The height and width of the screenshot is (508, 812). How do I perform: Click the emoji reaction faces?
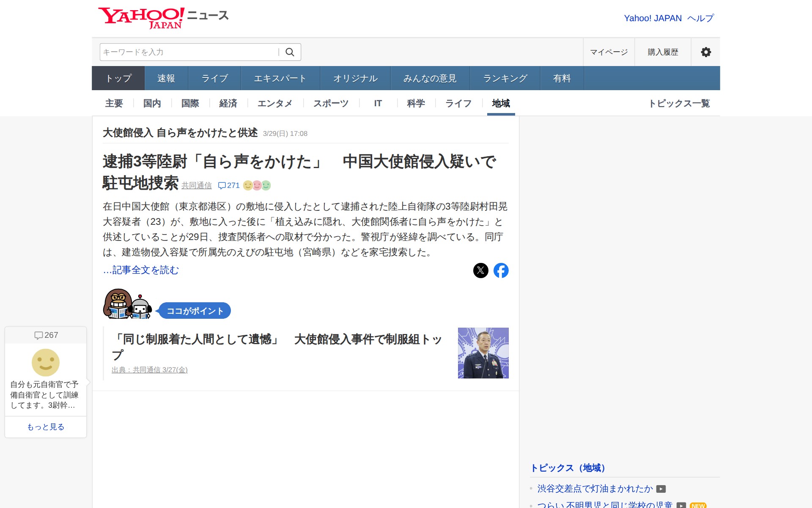pos(257,185)
